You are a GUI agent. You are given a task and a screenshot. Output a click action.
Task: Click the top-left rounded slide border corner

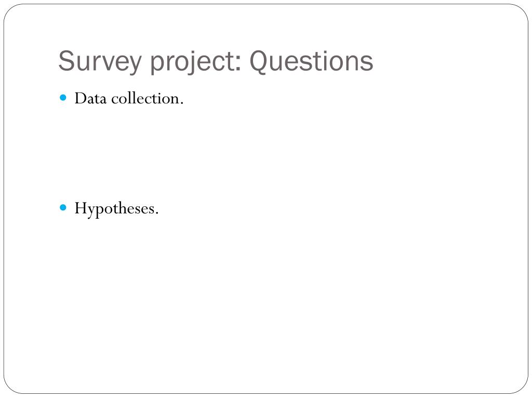[x=10, y=11]
